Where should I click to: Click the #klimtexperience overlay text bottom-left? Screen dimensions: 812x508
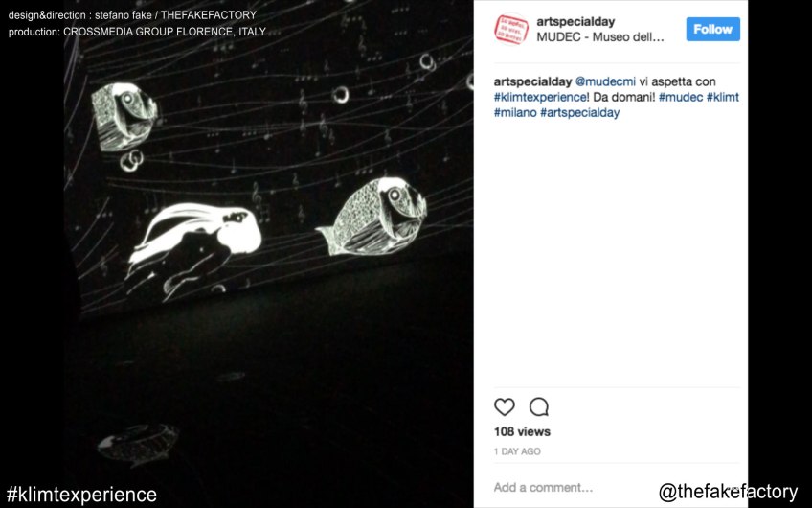click(81, 495)
